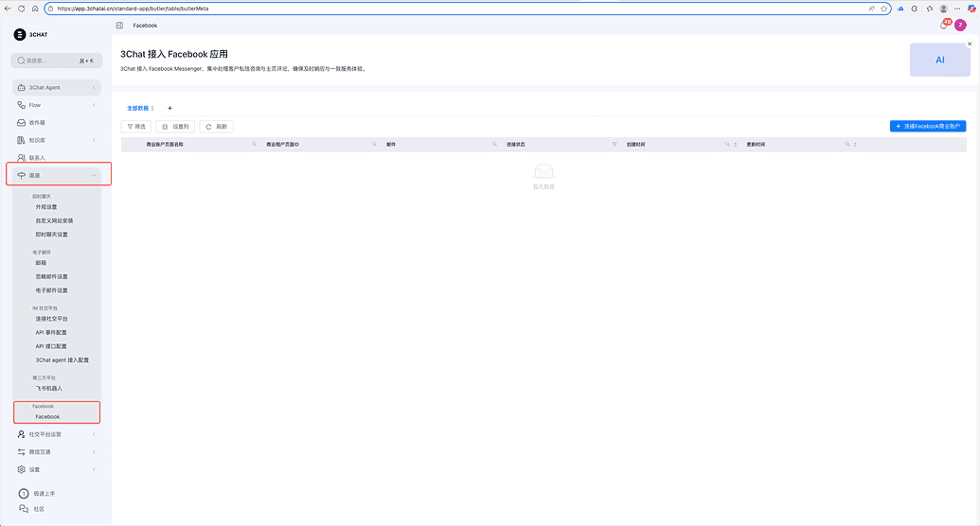Open 收件箱 inbox in the sidebar
980x526 pixels.
pyautogui.click(x=56, y=122)
